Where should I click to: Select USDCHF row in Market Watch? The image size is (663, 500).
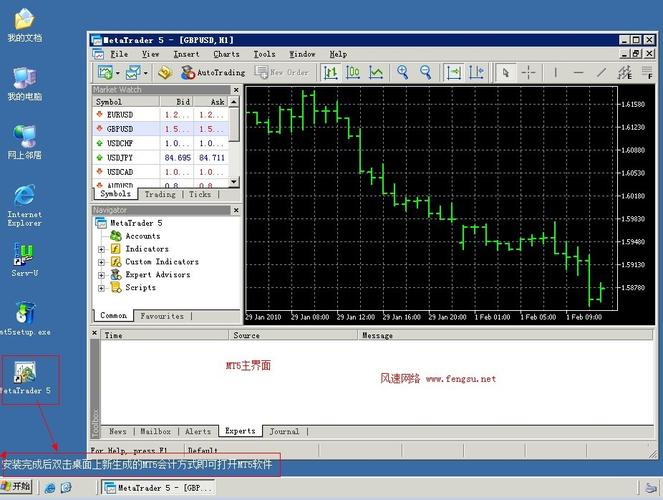click(x=161, y=143)
